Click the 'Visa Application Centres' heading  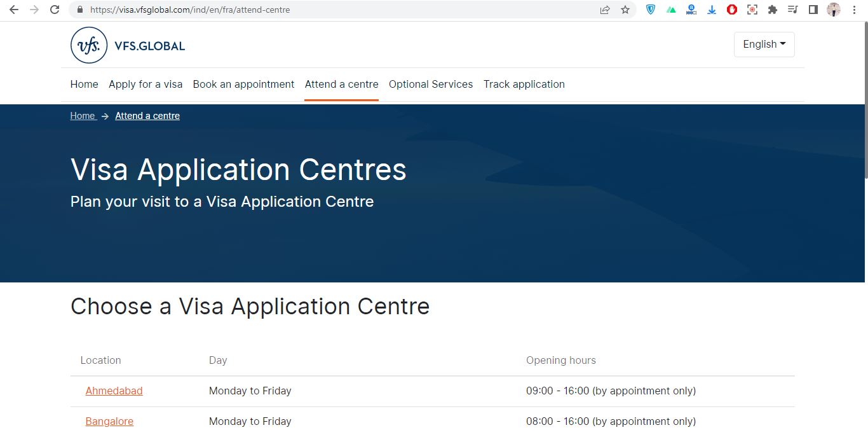[x=238, y=170]
